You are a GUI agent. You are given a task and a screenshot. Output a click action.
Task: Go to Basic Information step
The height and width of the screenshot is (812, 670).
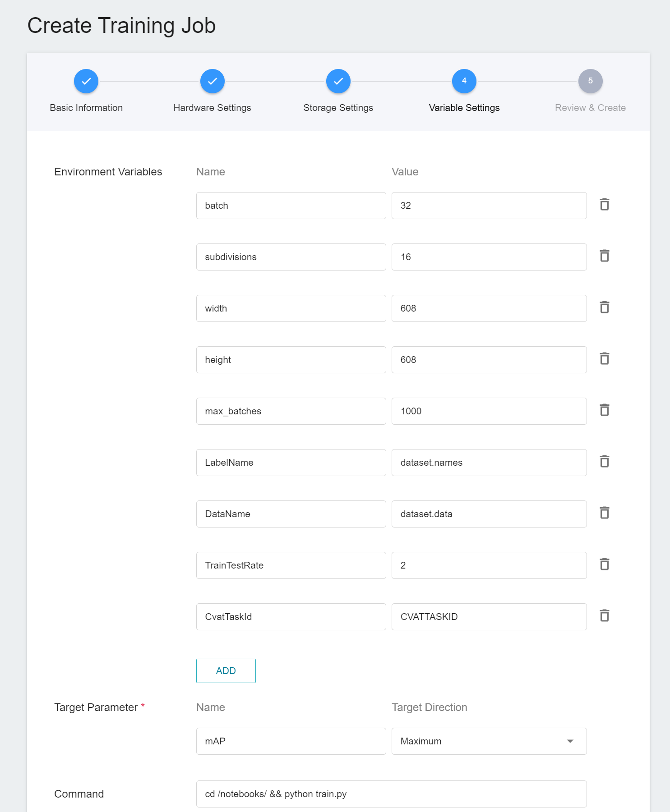86,82
